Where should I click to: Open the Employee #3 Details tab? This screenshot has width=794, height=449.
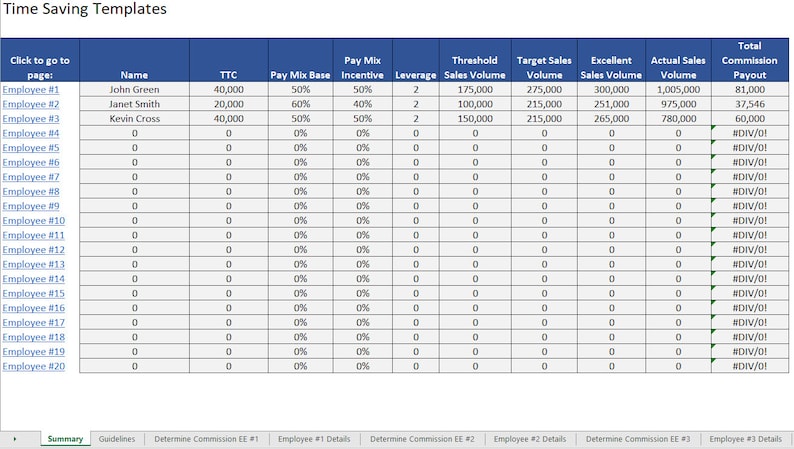tap(745, 439)
